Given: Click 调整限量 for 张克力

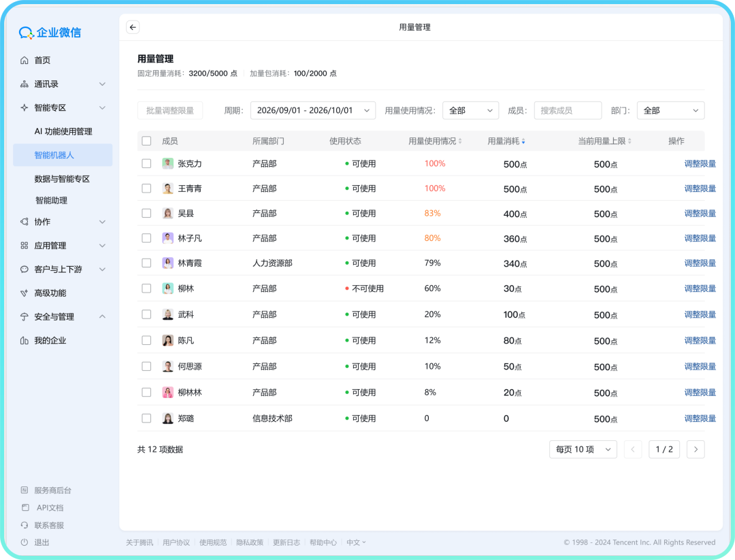Looking at the screenshot, I should (700, 163).
